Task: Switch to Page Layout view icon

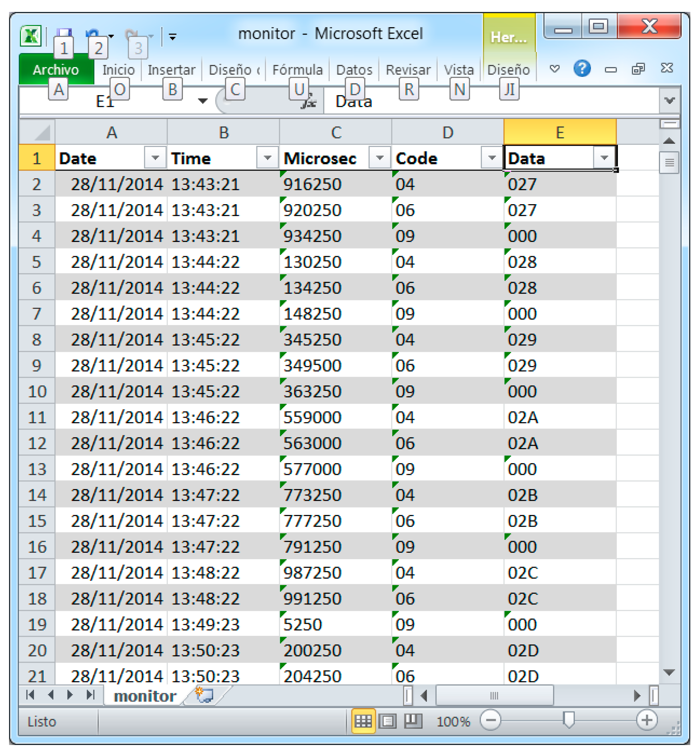Action: [x=387, y=720]
